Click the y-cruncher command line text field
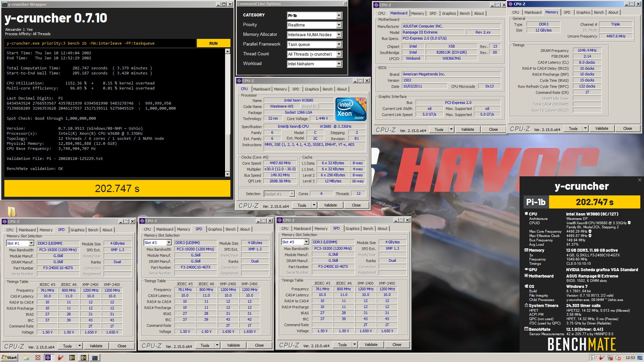The height and width of the screenshot is (362, 644). pos(100,43)
